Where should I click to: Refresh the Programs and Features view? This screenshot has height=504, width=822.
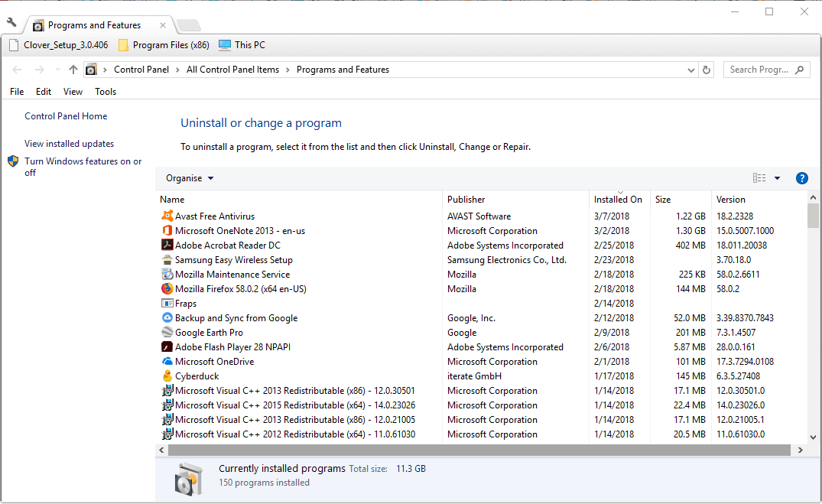point(706,70)
